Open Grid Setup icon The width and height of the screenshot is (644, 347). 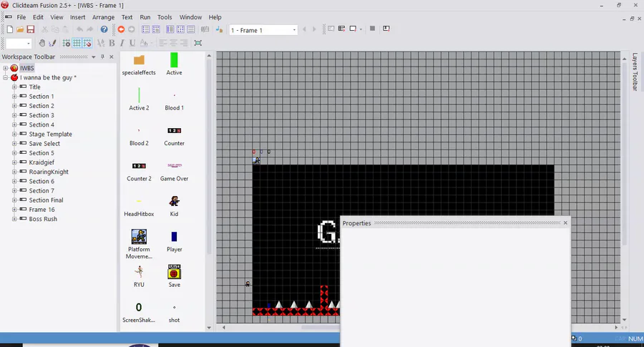tap(66, 43)
